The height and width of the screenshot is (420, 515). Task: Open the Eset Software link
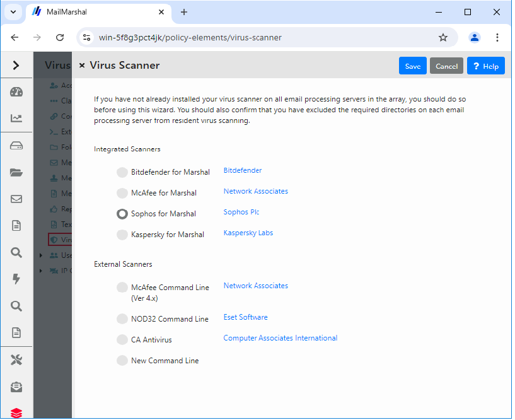tap(245, 317)
